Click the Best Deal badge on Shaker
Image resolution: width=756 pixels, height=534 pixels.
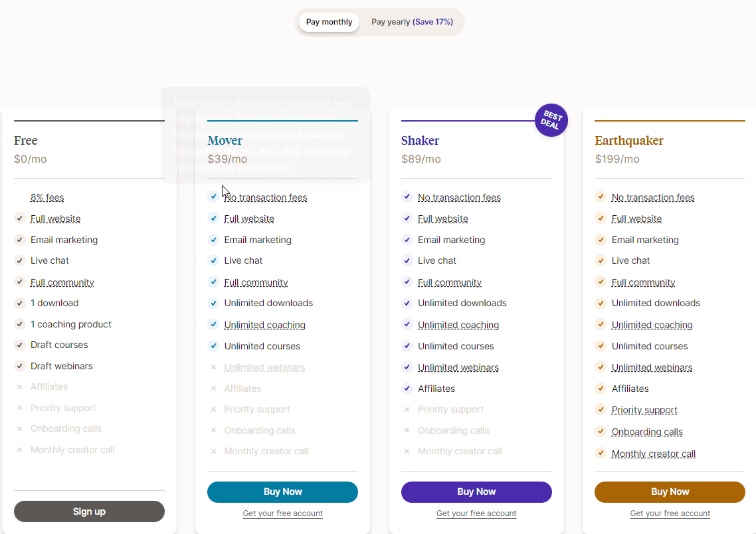point(551,120)
